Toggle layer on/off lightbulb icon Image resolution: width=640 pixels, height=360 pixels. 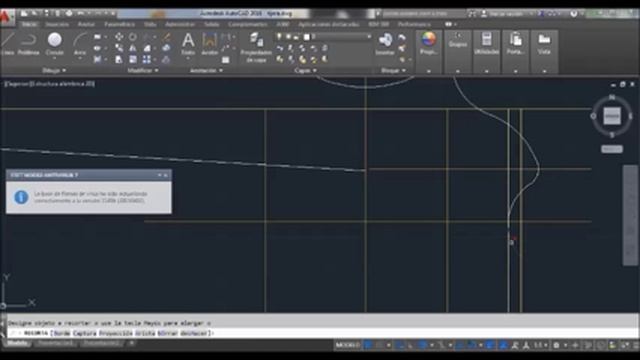279,37
